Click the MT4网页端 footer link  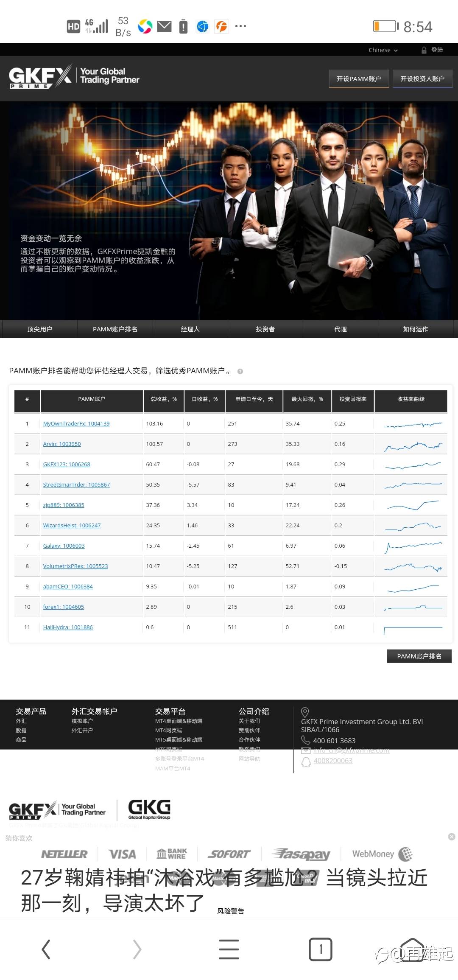point(168,730)
